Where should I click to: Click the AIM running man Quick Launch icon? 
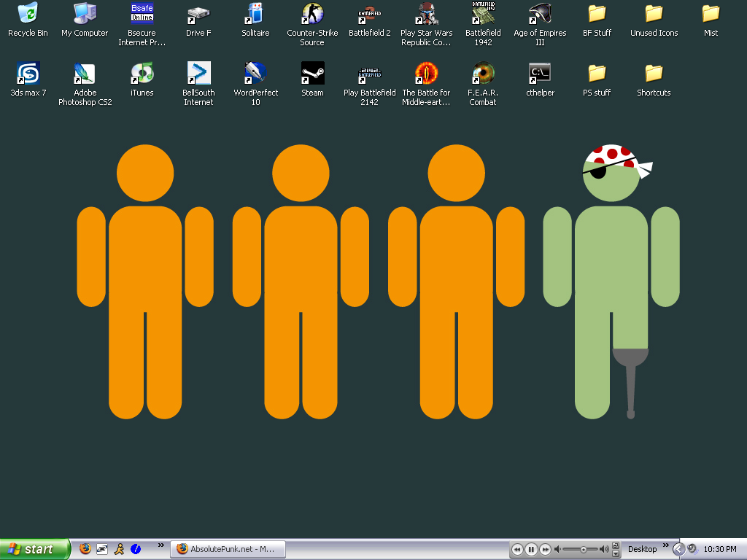119,548
